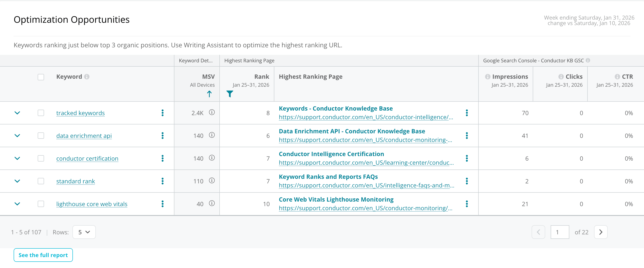Click See the full report button
This screenshot has width=644, height=268.
43,255
